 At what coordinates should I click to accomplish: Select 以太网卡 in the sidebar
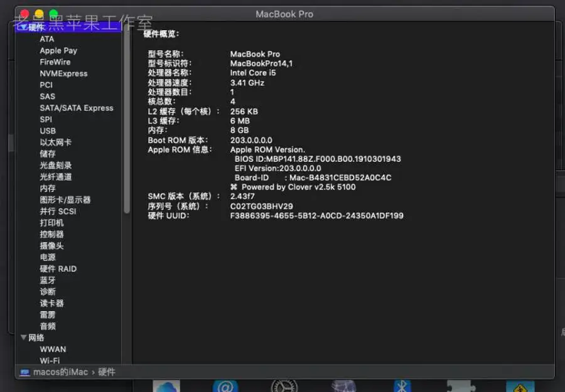click(55, 142)
